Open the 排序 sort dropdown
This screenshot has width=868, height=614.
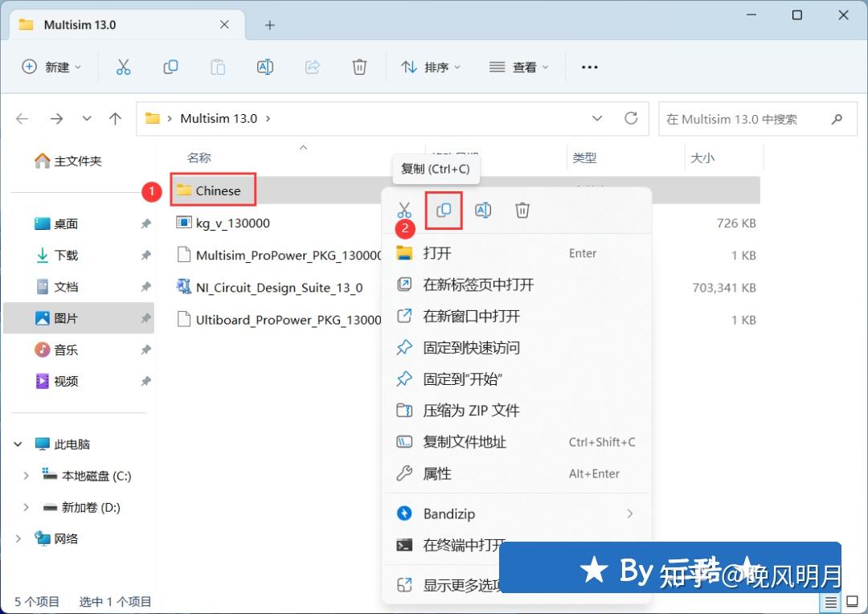click(432, 67)
